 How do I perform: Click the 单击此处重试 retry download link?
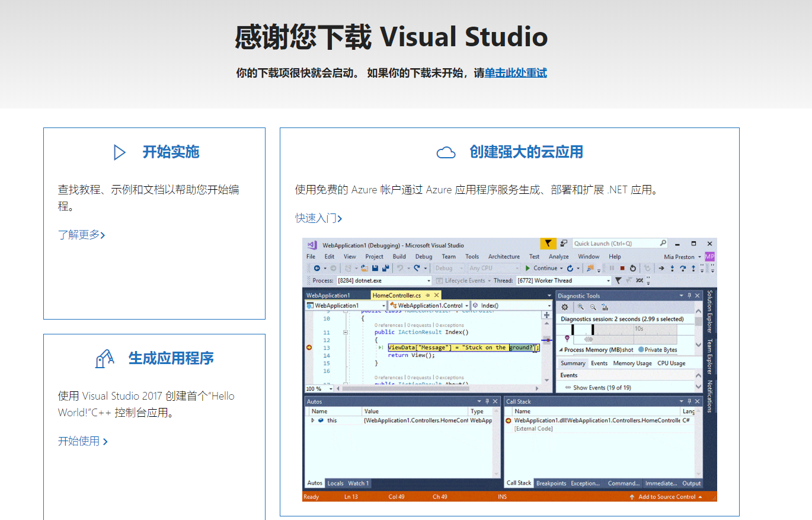pyautogui.click(x=515, y=73)
